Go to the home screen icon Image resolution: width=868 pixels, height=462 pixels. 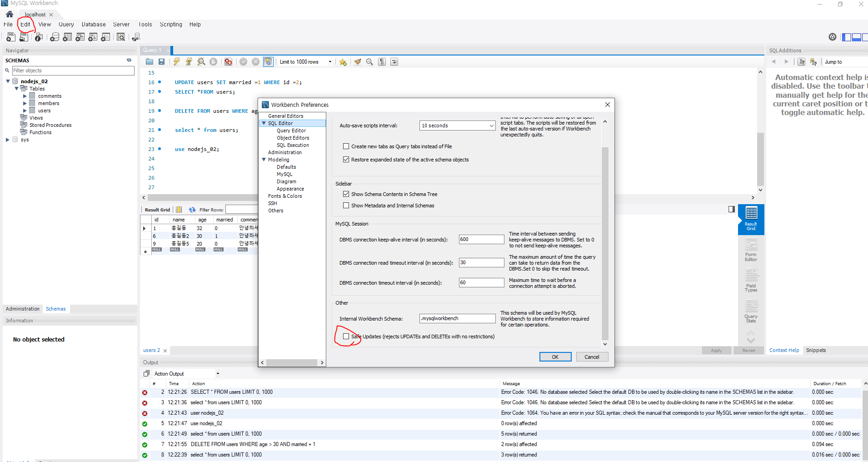click(x=10, y=14)
